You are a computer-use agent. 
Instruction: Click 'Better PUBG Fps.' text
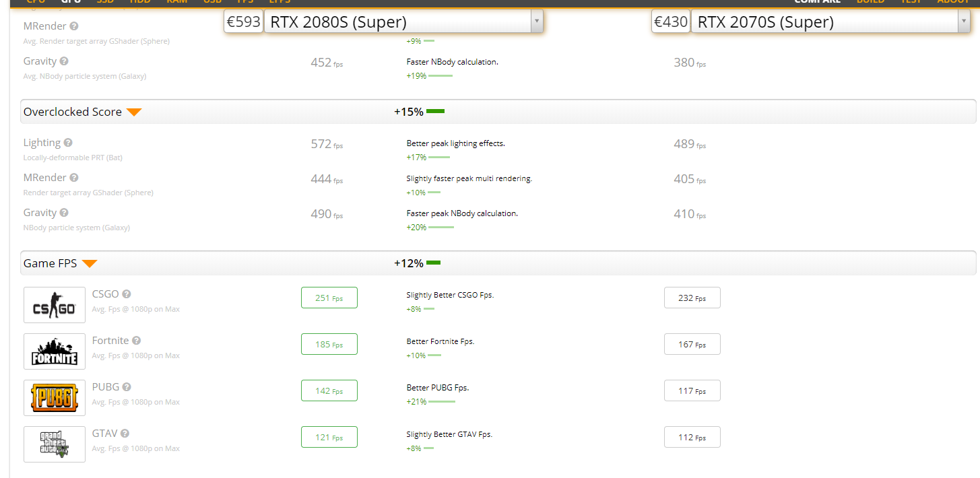pyautogui.click(x=438, y=388)
